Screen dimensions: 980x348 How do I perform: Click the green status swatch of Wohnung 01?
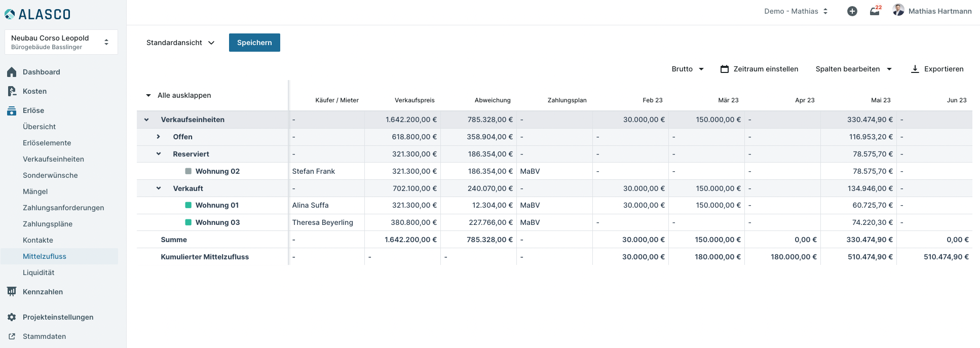click(x=189, y=205)
